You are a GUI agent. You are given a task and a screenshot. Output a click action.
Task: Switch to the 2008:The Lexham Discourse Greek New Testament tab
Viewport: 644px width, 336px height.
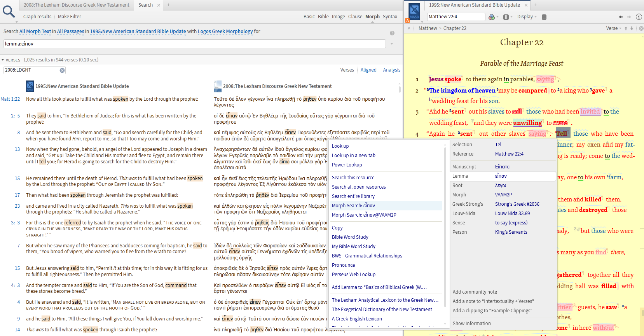pos(76,5)
